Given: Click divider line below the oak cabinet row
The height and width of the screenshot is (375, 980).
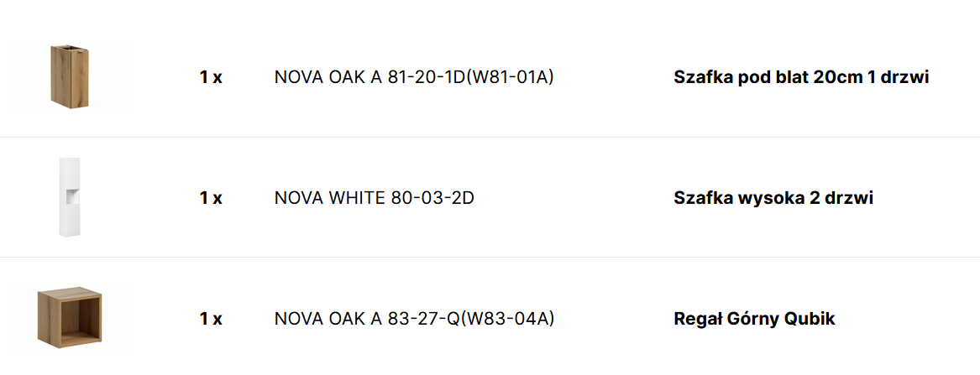Looking at the screenshot, I should pyautogui.click(x=490, y=137).
